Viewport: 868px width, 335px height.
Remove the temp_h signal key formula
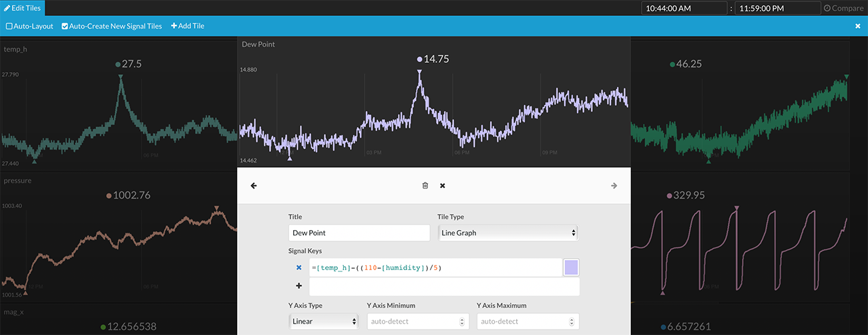coord(298,268)
